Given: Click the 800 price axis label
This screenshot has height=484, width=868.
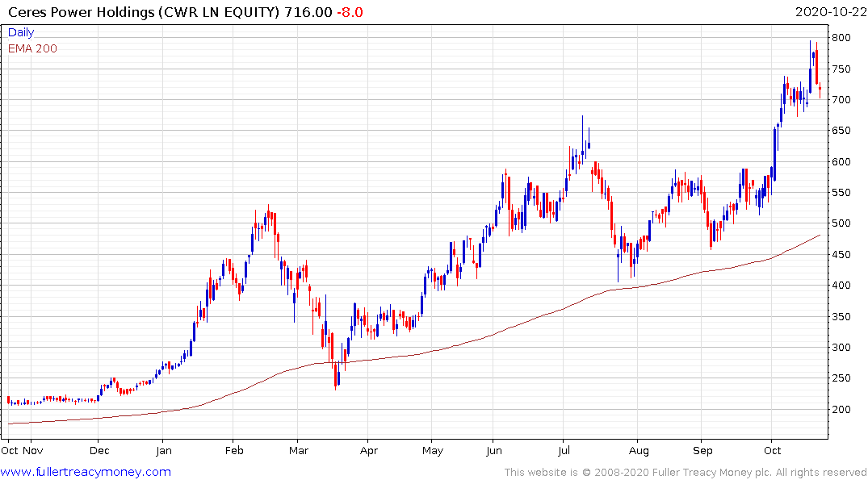Looking at the screenshot, I should tap(841, 38).
